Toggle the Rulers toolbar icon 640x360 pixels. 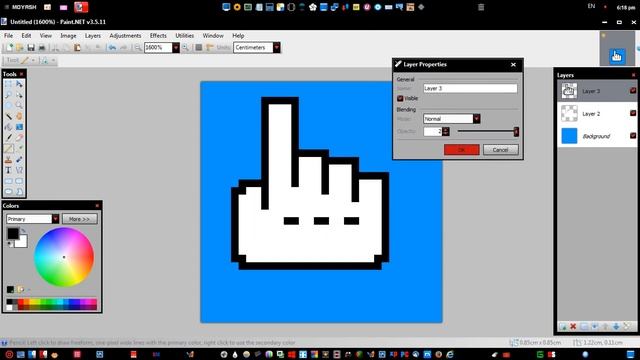pos(210,47)
